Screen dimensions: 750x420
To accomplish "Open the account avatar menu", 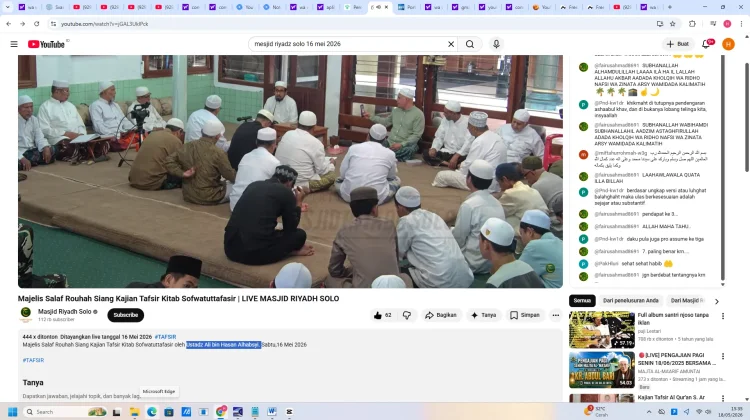I will point(728,44).
